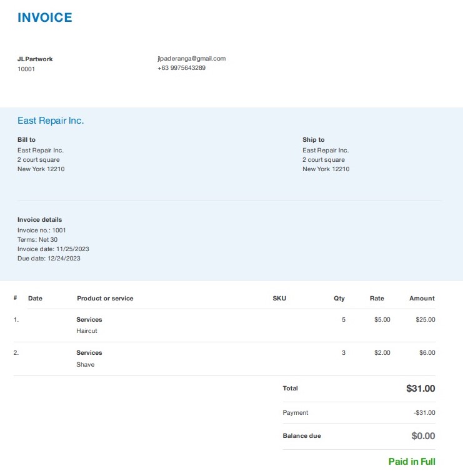Screen dimensions: 463x476
Task: Click the SKU column header
Action: 279,299
